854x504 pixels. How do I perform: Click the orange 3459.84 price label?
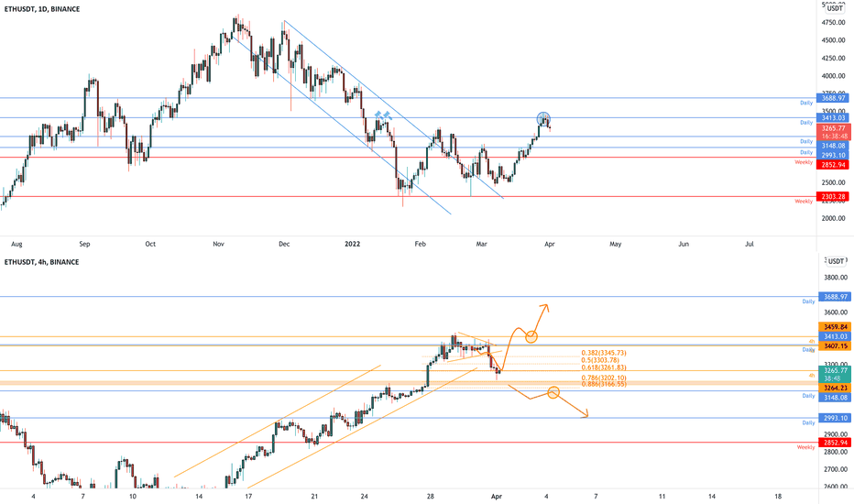click(x=835, y=327)
